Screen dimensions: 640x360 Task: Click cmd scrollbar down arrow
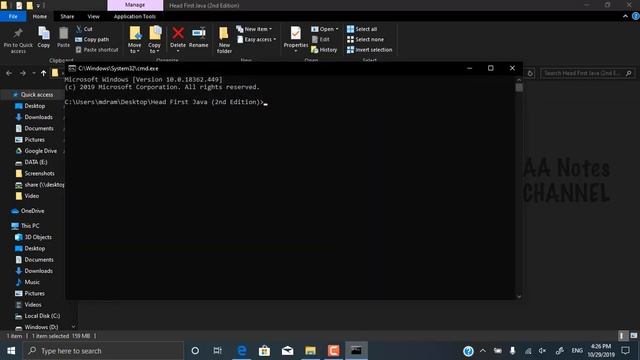tap(519, 297)
